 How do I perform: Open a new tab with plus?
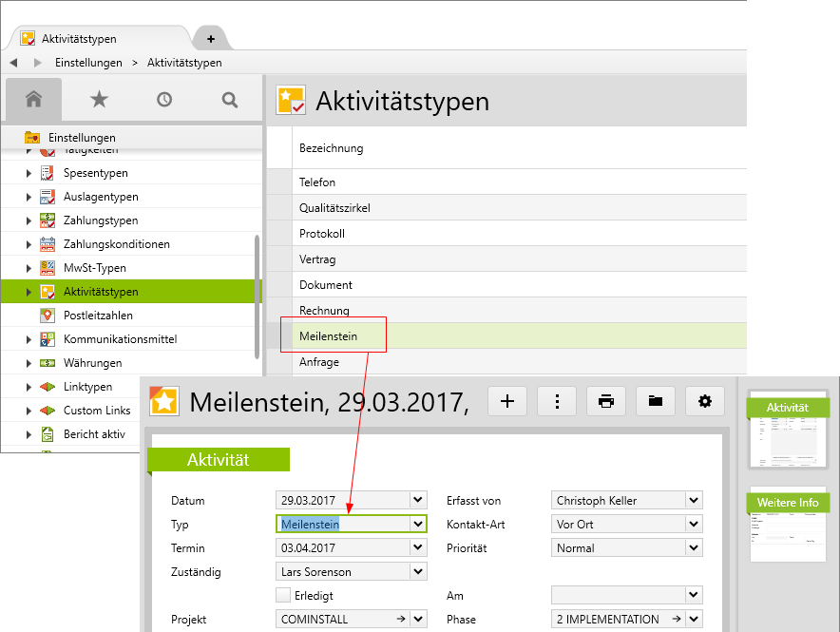pos(211,39)
